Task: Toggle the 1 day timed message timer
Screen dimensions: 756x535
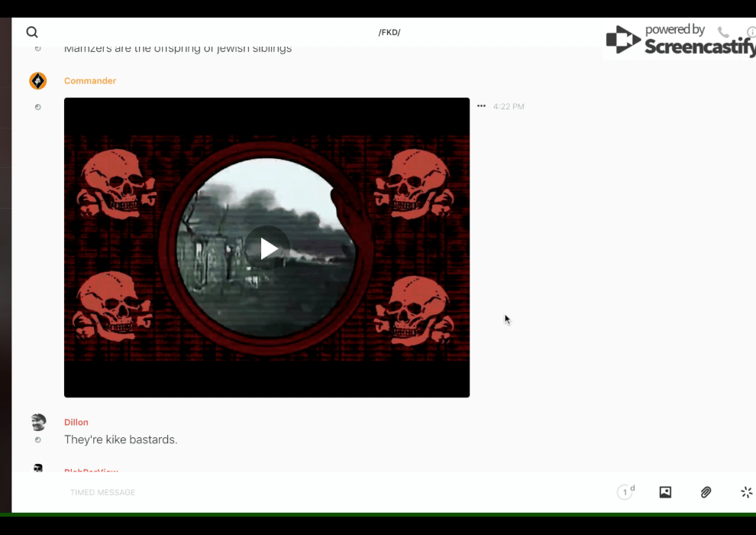Action: click(625, 492)
